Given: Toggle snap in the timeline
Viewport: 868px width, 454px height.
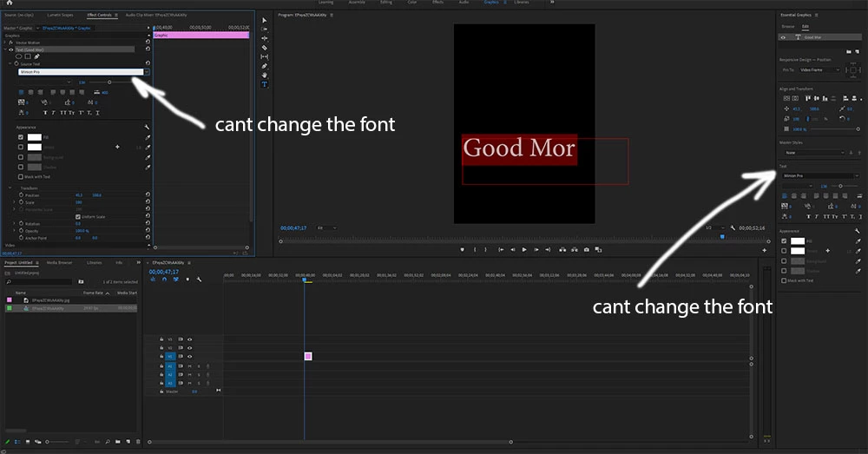Looking at the screenshot, I should pos(164,280).
